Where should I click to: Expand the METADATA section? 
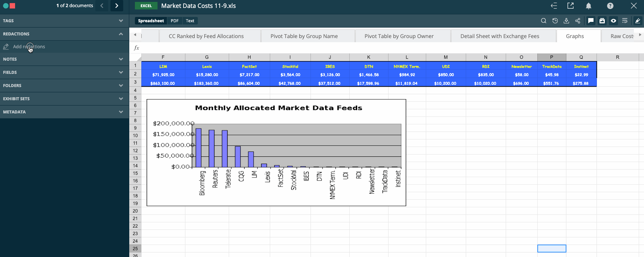tap(64, 112)
